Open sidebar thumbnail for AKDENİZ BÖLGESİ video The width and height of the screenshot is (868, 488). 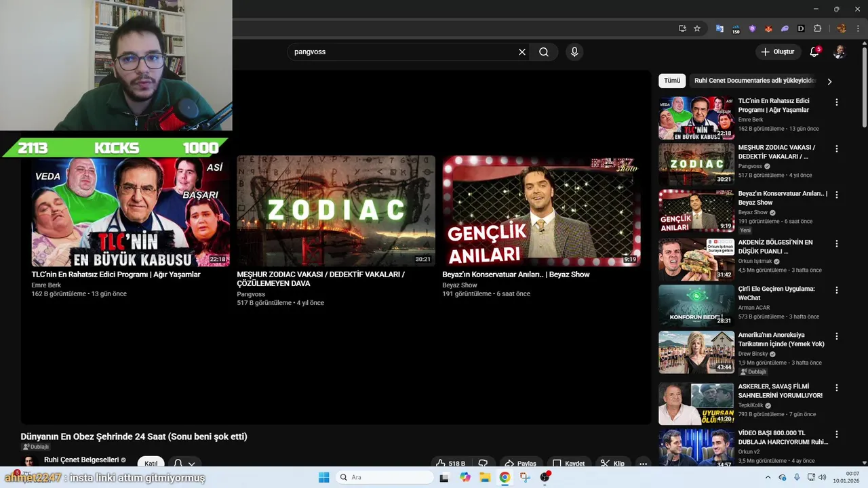pyautogui.click(x=696, y=258)
